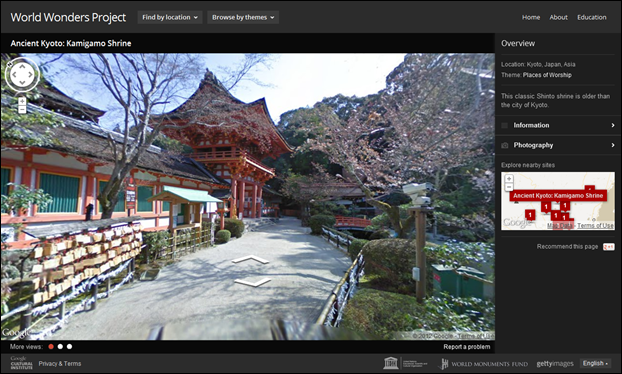Viewport: 622px width, 374px height.
Task: Open the map's Terms of Use link
Action: (595, 226)
